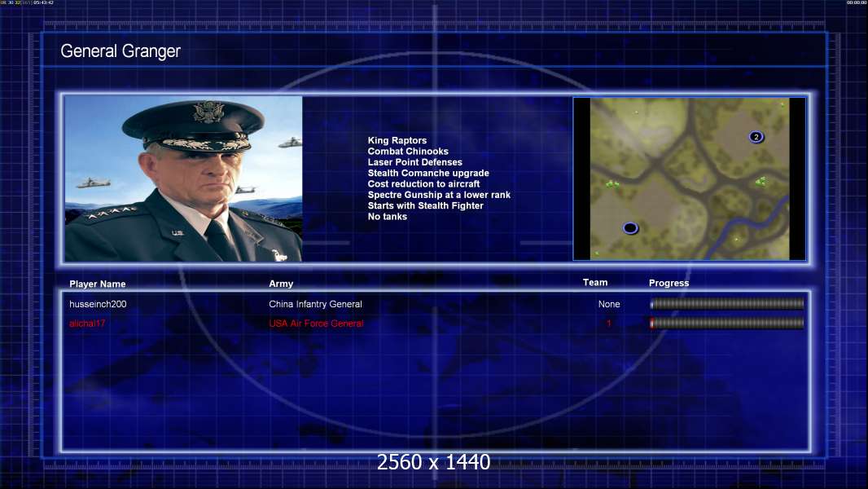This screenshot has width=868, height=489.
Task: Click the Progress column header
Action: coord(669,283)
